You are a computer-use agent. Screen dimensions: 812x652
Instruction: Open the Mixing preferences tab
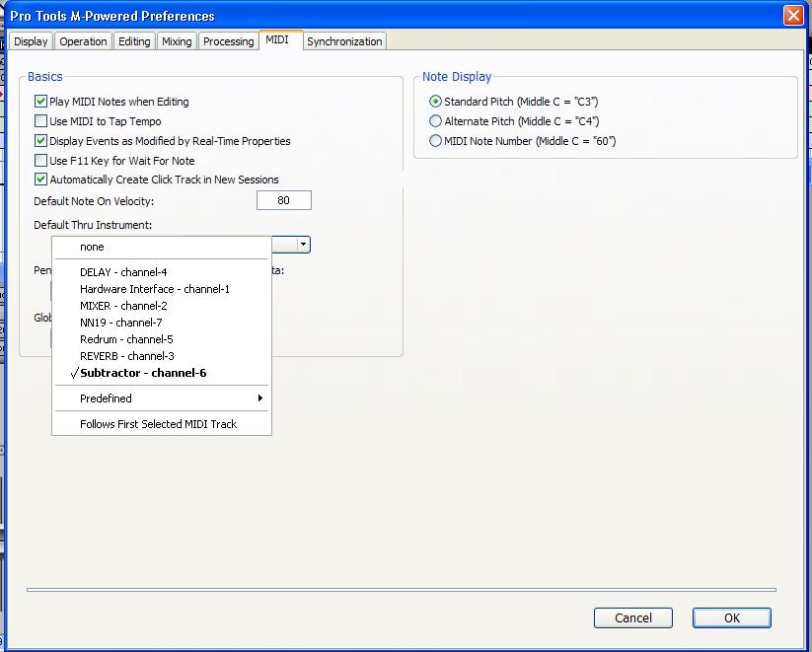[177, 41]
